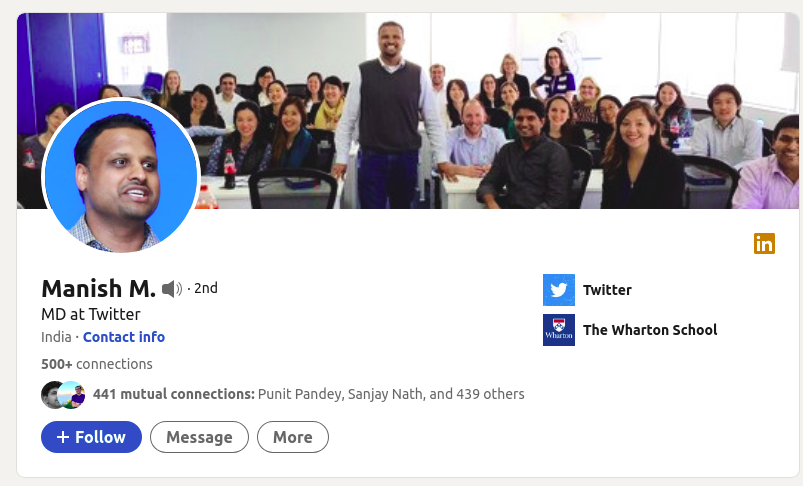
Task: View the 441 mutual connections list
Action: pyautogui.click(x=308, y=394)
